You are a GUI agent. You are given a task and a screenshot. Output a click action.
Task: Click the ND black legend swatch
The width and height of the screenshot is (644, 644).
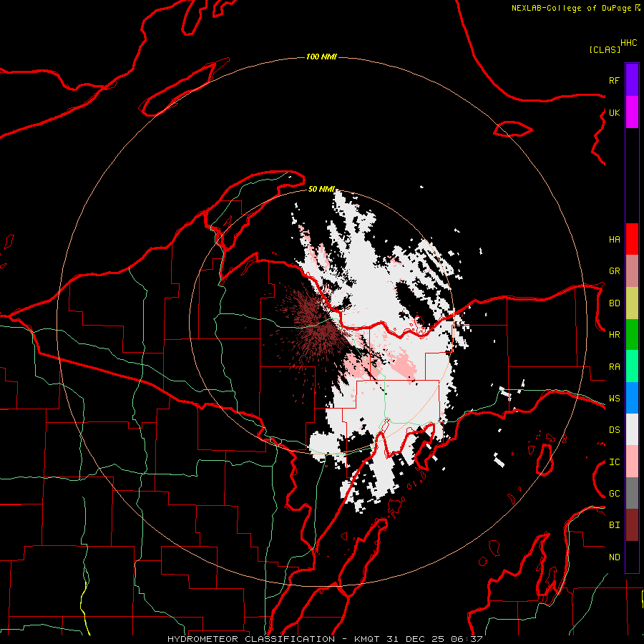632,557
